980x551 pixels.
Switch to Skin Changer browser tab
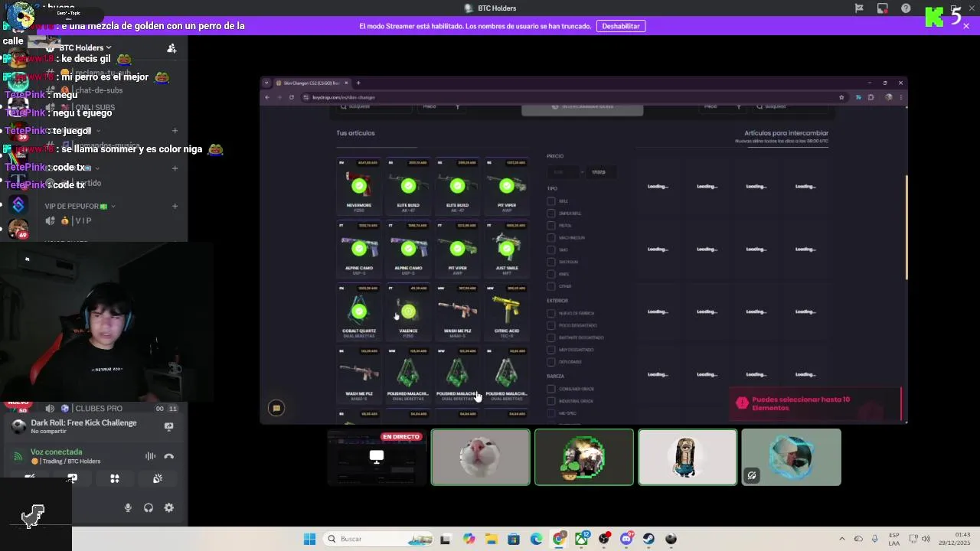tap(312, 83)
